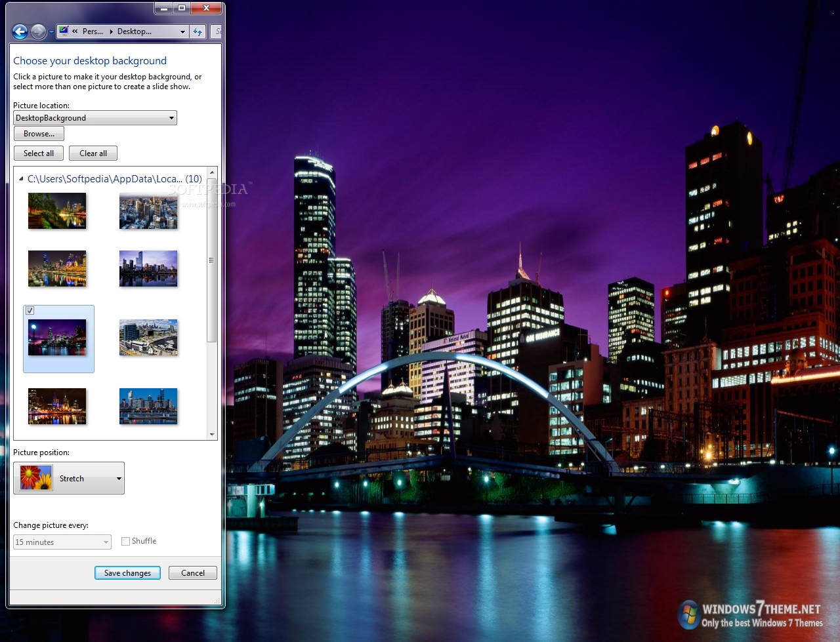This screenshot has width=840, height=642.
Task: Open the Picture location DesktopBackground dropdown
Action: 95,118
